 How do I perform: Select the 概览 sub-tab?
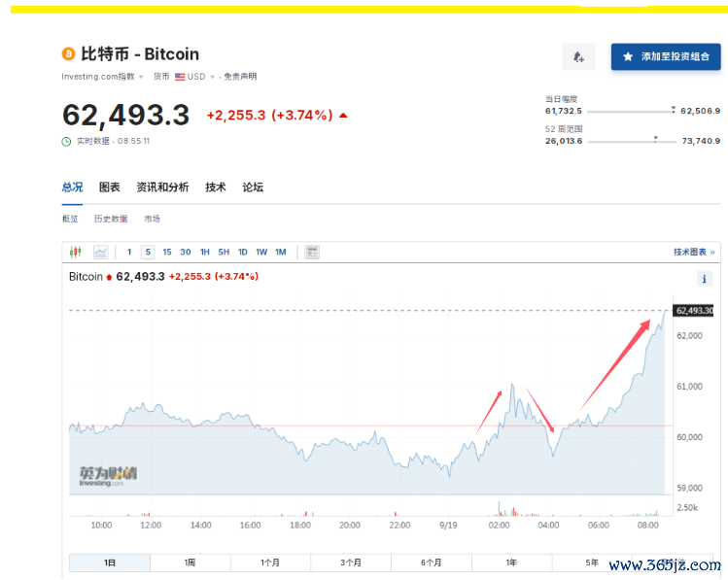point(70,219)
